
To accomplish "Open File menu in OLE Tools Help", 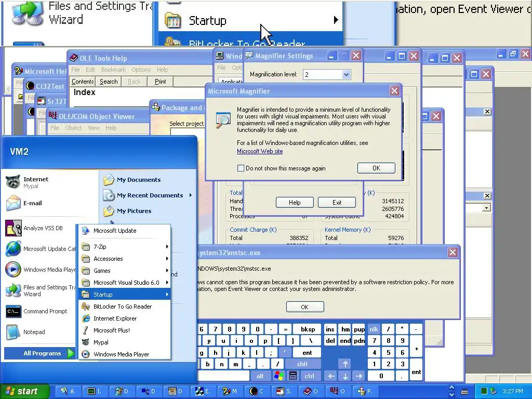I will [x=75, y=70].
